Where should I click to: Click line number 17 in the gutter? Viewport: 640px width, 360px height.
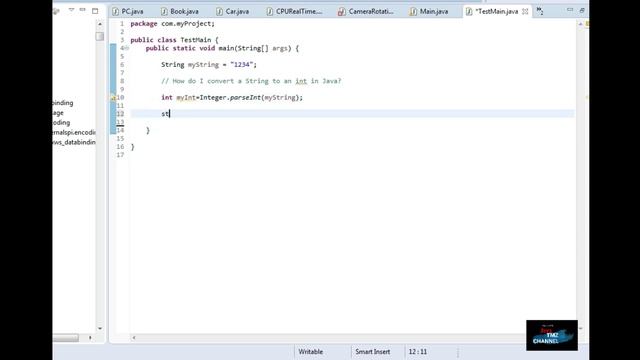tap(120, 155)
